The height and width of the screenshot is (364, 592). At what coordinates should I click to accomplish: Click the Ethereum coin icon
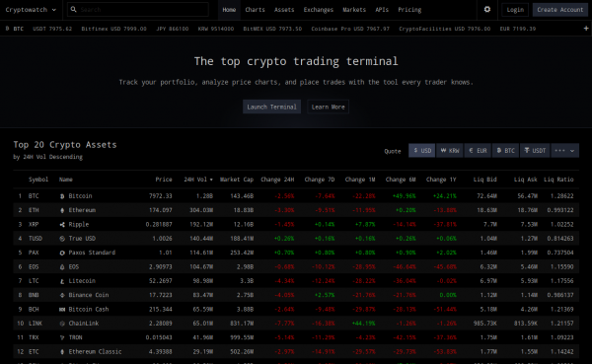(x=62, y=210)
